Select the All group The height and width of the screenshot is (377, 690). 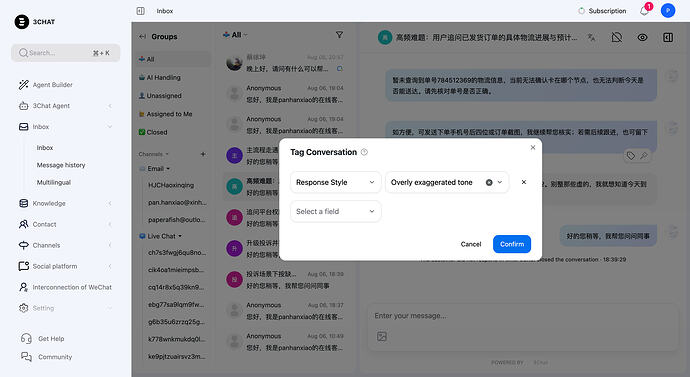pyautogui.click(x=173, y=59)
